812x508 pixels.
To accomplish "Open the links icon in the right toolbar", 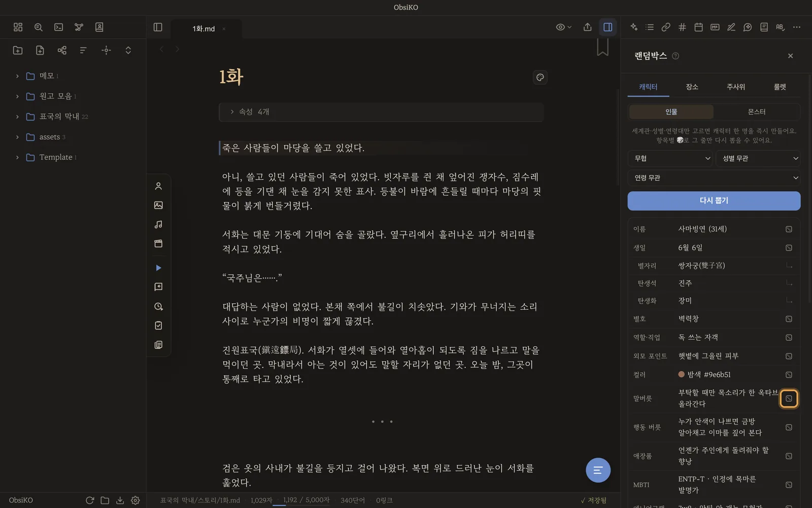I will coord(666,27).
